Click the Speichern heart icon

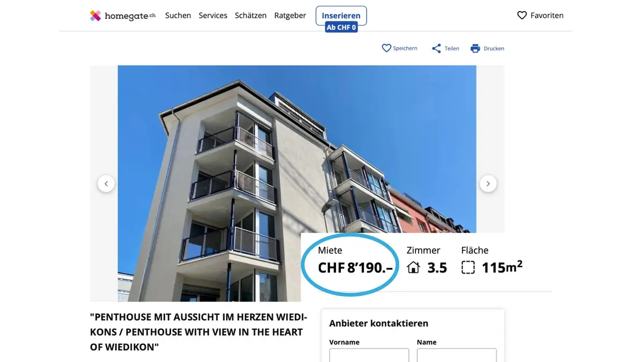(x=386, y=48)
